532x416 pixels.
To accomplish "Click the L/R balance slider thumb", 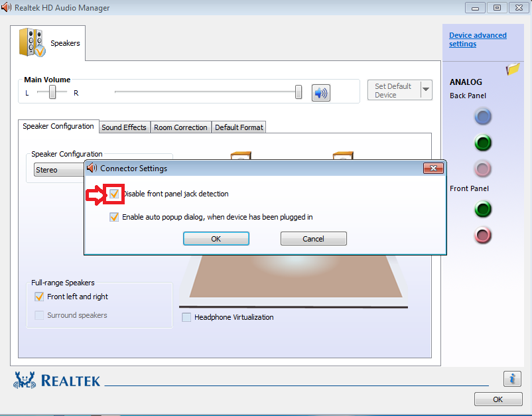I will 52,92.
